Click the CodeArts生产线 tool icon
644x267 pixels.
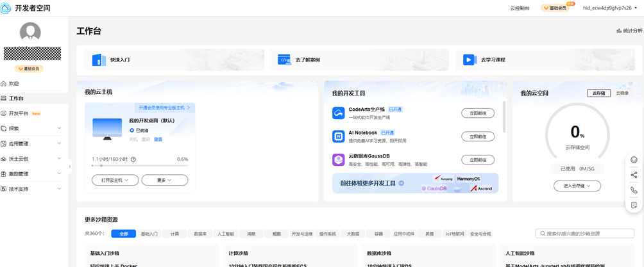pos(339,113)
